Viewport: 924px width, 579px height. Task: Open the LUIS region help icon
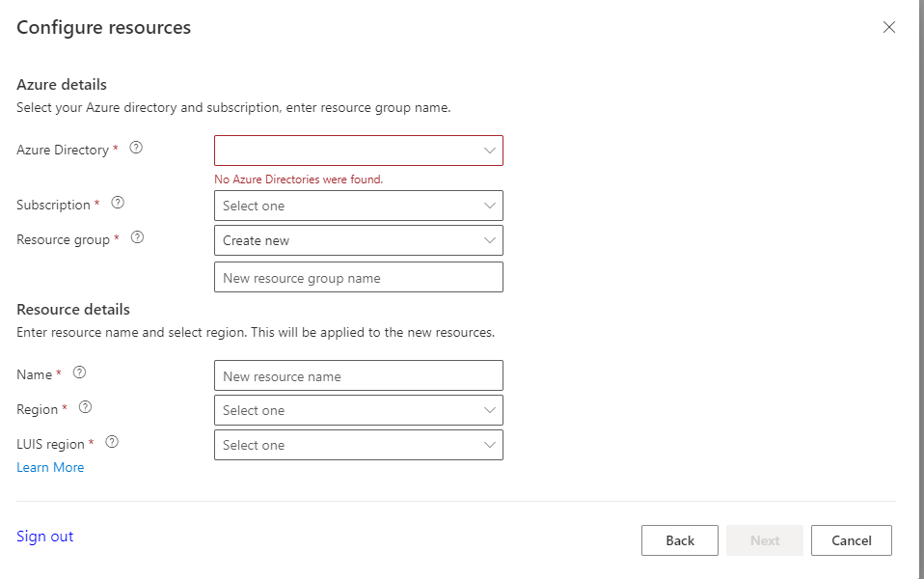(111, 442)
